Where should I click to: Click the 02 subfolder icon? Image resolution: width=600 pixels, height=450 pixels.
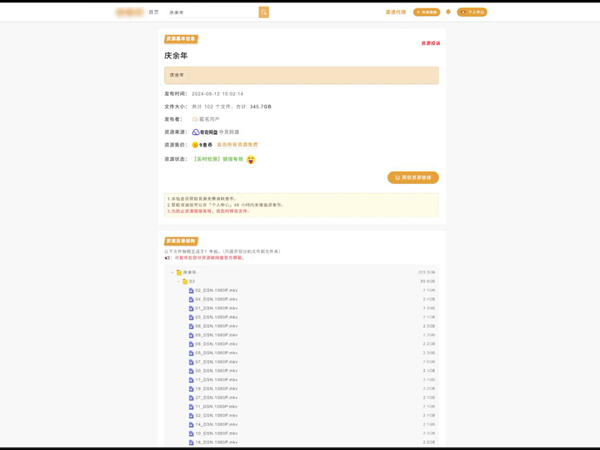tap(185, 281)
